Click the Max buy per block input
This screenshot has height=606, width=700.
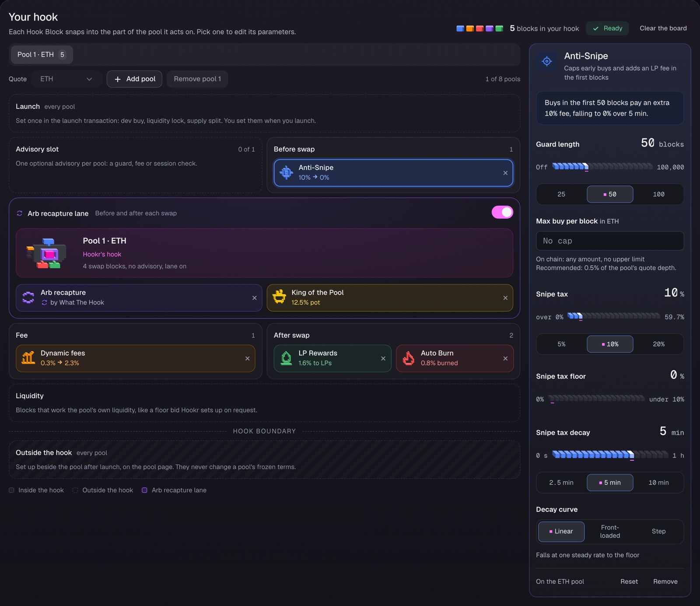[x=610, y=241]
